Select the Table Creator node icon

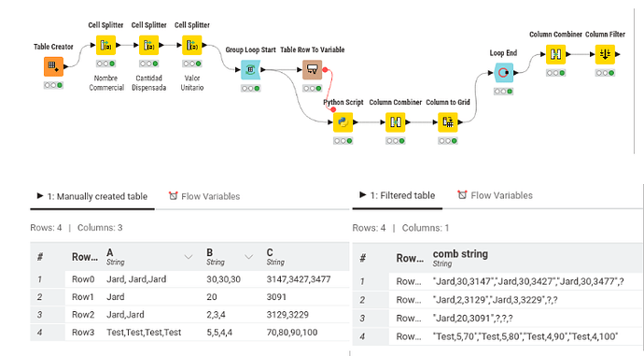pyautogui.click(x=53, y=66)
